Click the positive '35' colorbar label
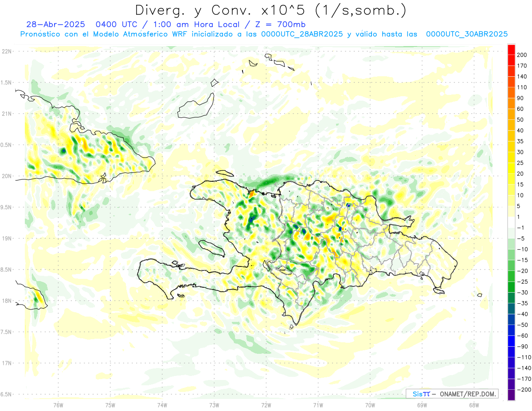532x411 pixels. point(520,141)
